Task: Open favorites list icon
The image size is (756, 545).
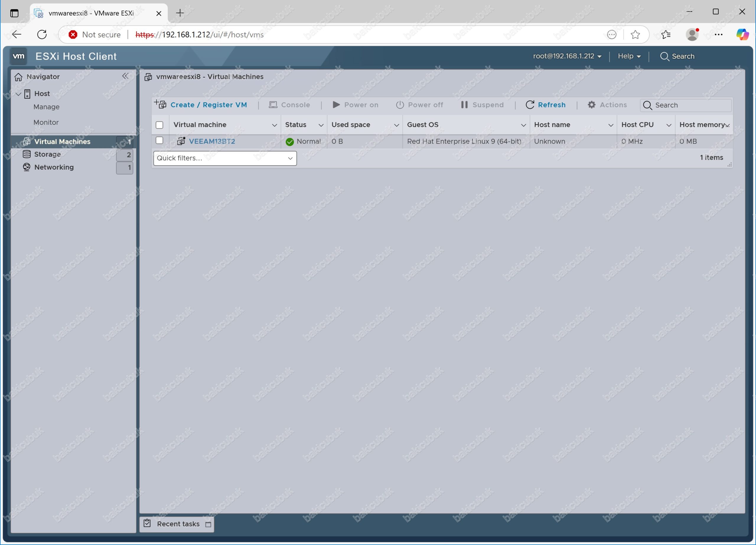Action: [x=666, y=34]
